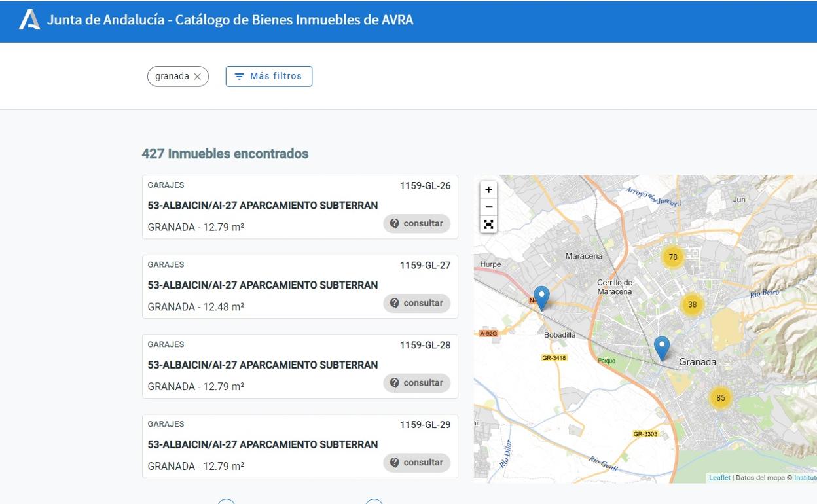Zoom into the map with the plus icon
This screenshot has height=504, width=817.
click(x=488, y=189)
